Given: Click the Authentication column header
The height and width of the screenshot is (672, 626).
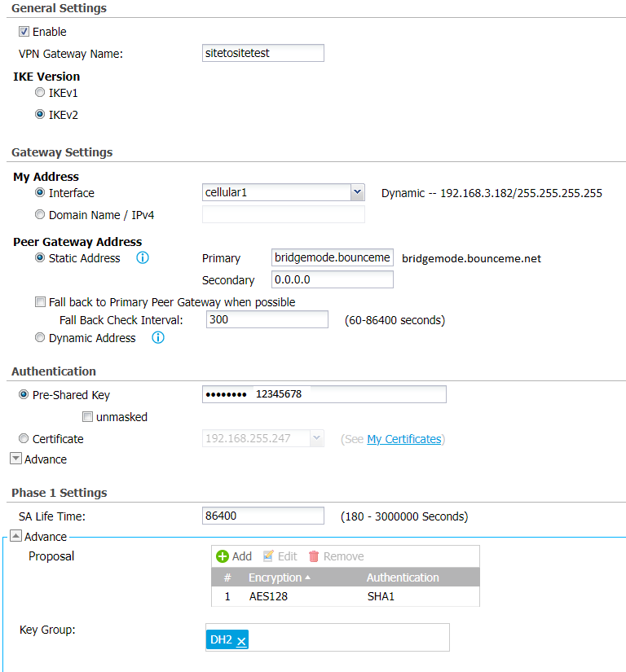Looking at the screenshot, I should tap(403, 578).
